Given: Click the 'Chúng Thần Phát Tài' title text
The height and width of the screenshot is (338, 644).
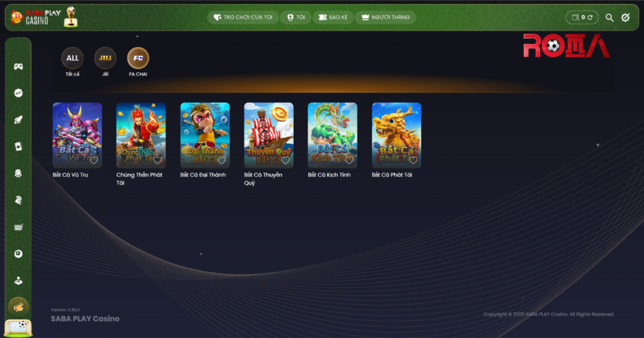Looking at the screenshot, I should 139,179.
